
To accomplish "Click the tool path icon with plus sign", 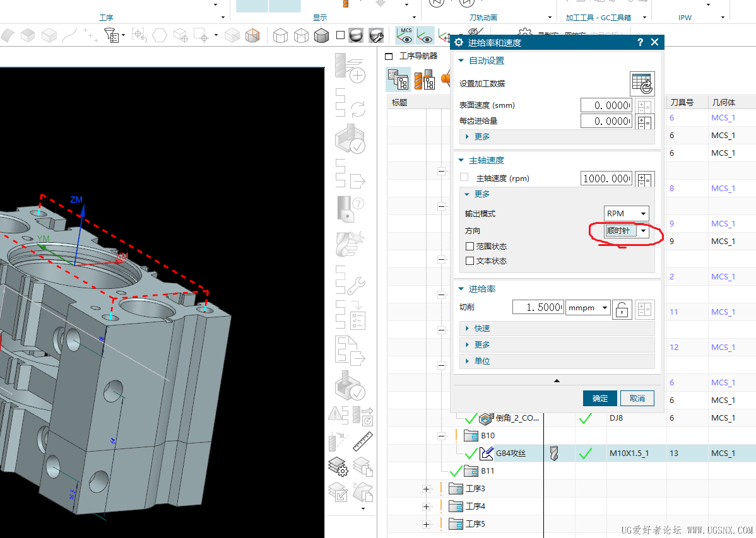I will pyautogui.click(x=350, y=67).
